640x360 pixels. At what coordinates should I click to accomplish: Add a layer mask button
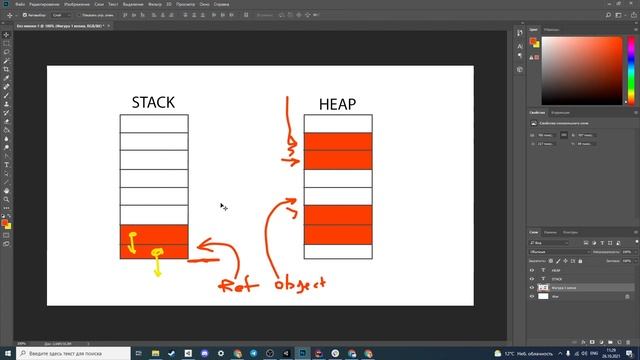[592, 342]
